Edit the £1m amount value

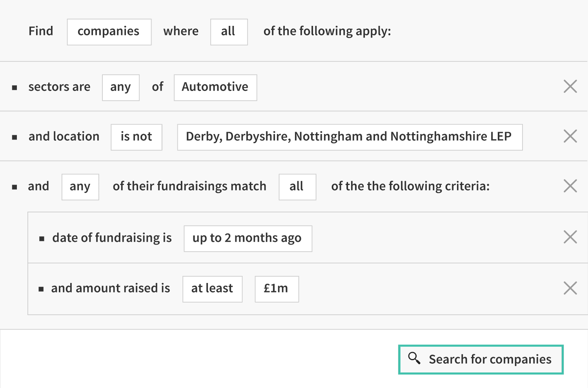277,289
